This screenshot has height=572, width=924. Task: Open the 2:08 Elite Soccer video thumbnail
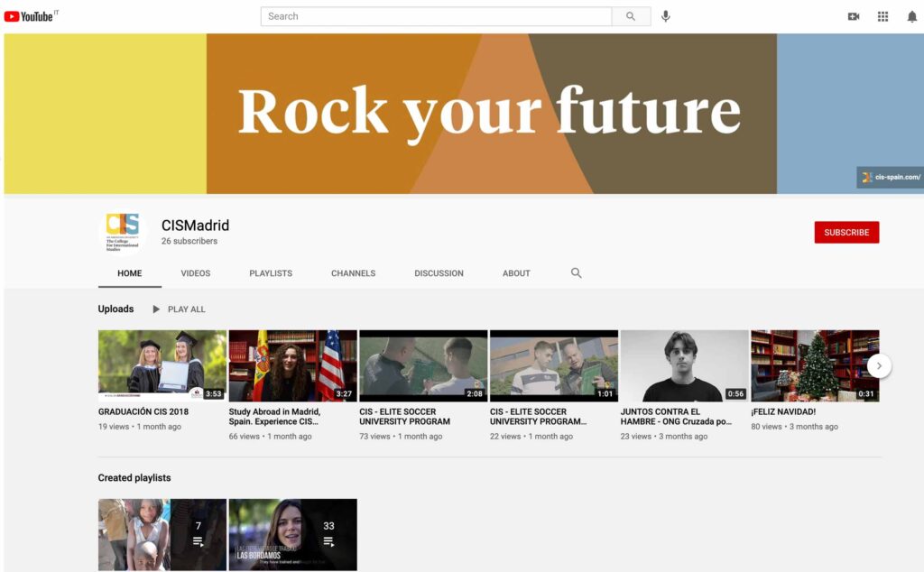(x=423, y=365)
